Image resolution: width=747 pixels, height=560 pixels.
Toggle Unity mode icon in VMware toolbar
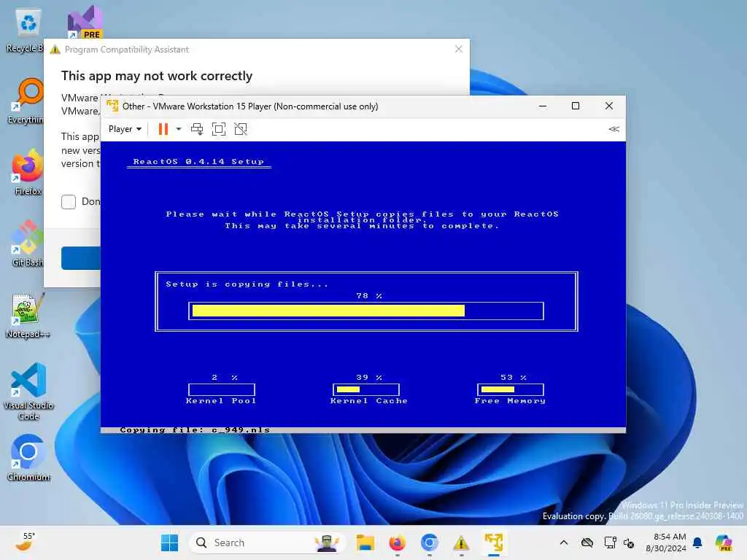click(x=241, y=129)
